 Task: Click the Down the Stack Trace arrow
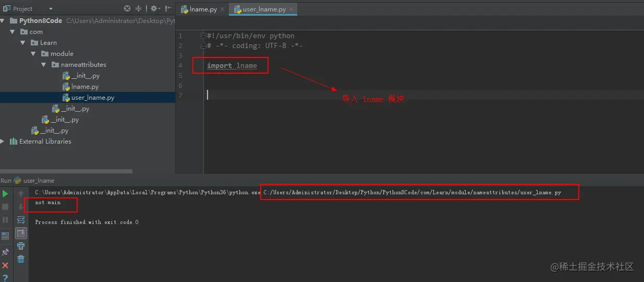[21, 207]
